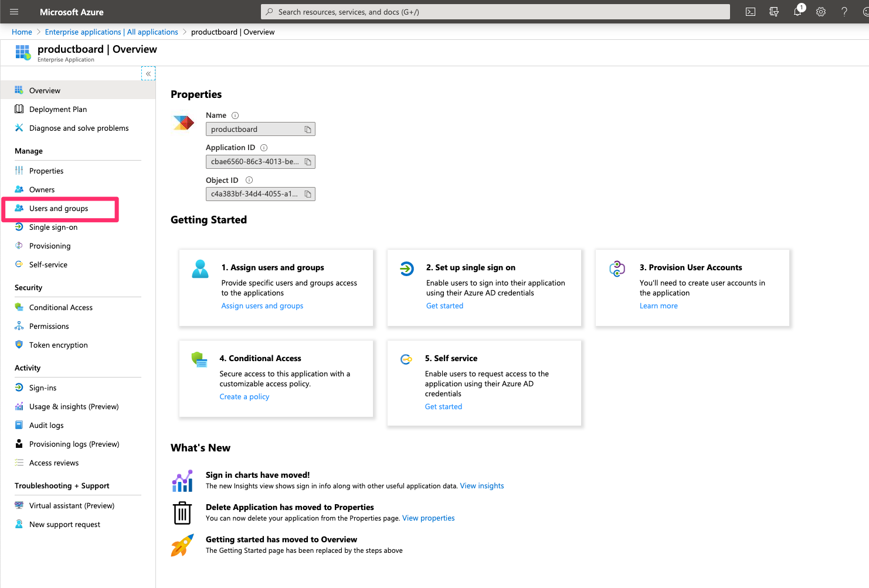The height and width of the screenshot is (588, 869).
Task: Copy the Object ID to clipboard
Action: [x=308, y=194]
